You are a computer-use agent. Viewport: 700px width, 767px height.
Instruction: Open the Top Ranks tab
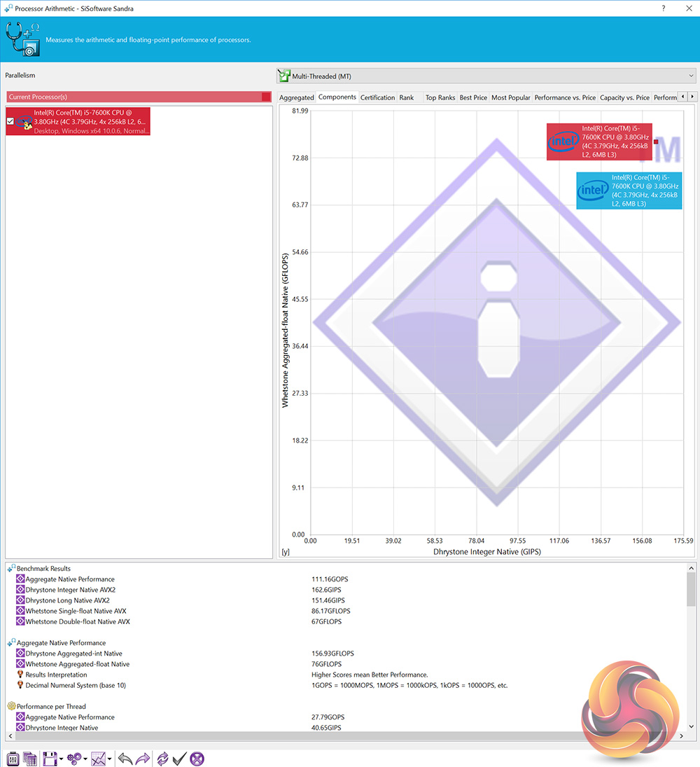pos(440,97)
